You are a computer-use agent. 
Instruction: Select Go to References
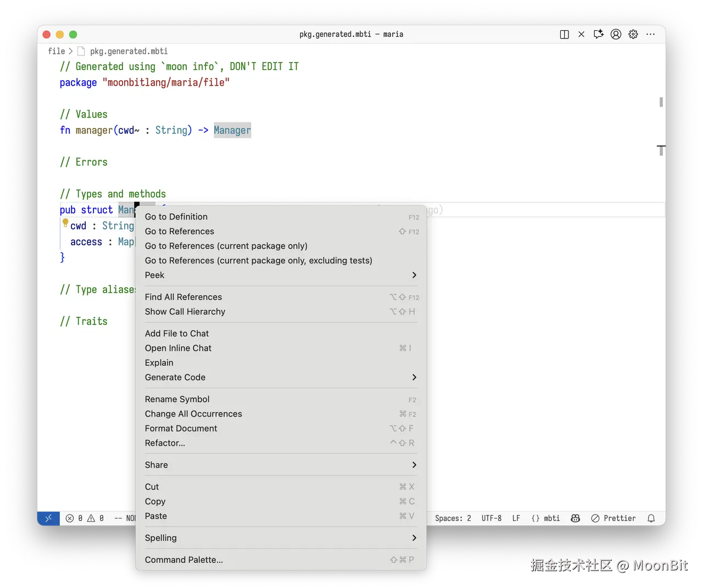[281, 232]
